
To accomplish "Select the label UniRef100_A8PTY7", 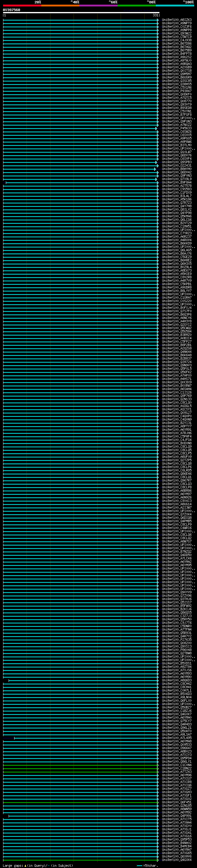I will (177, 426).
